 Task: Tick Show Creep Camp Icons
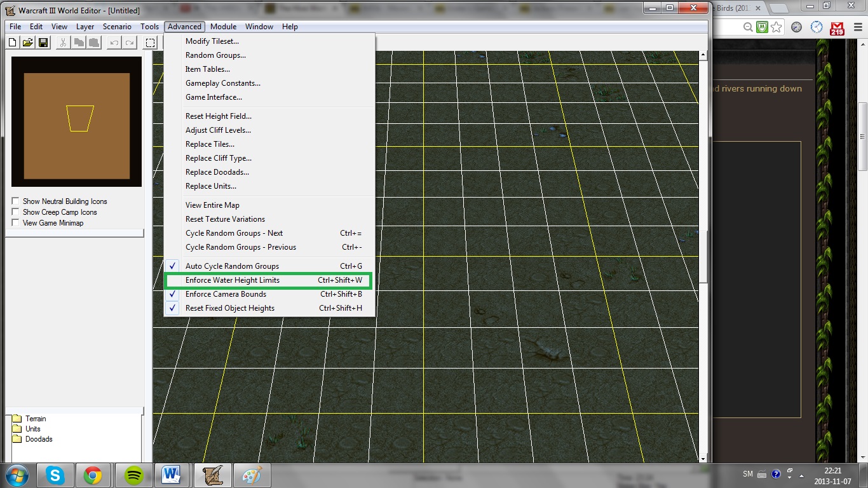point(16,212)
